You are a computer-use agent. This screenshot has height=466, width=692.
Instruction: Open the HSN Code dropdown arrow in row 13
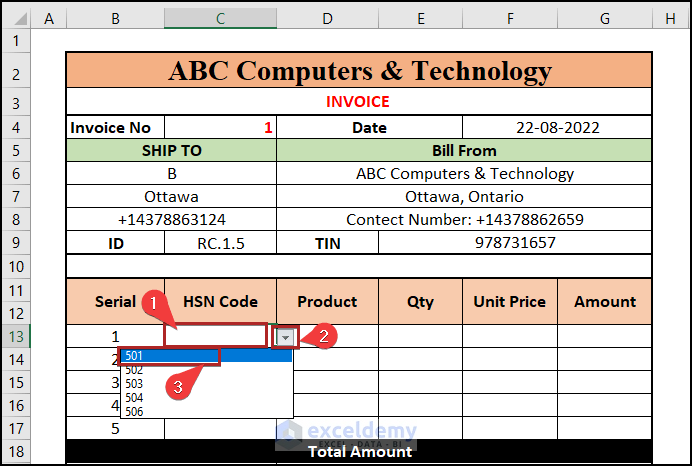pos(285,338)
